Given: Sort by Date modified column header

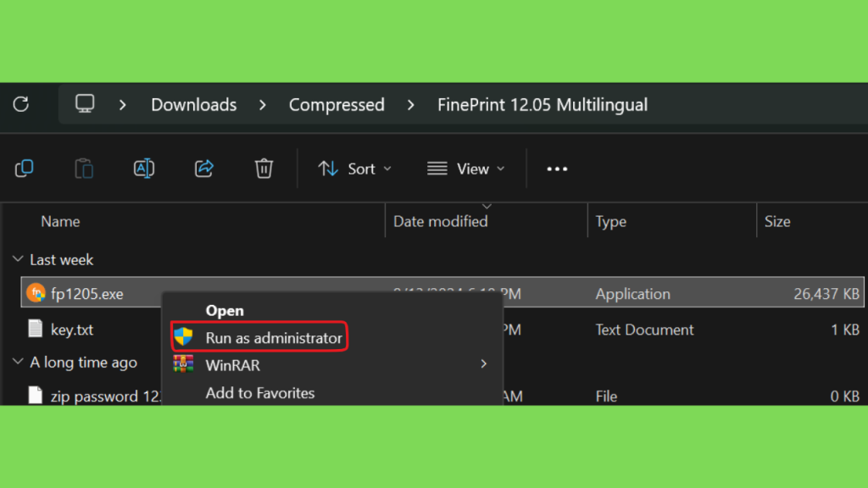Looking at the screenshot, I should click(441, 221).
